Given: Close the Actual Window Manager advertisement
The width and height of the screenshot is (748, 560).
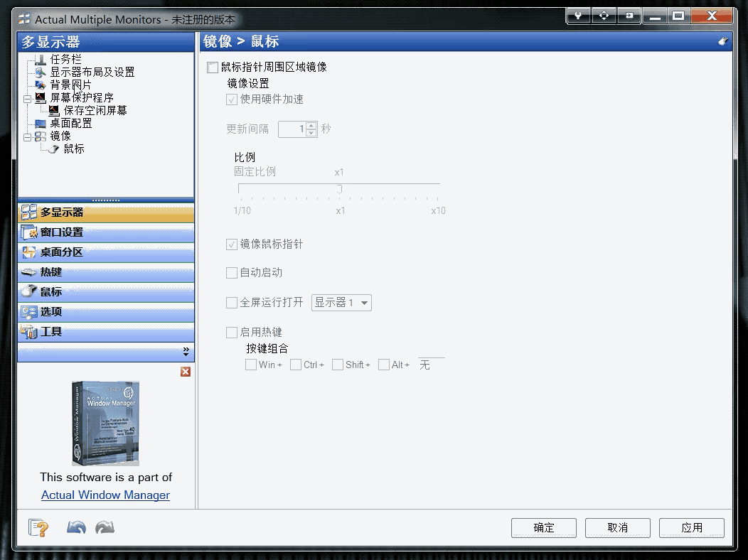Looking at the screenshot, I should pyautogui.click(x=186, y=372).
